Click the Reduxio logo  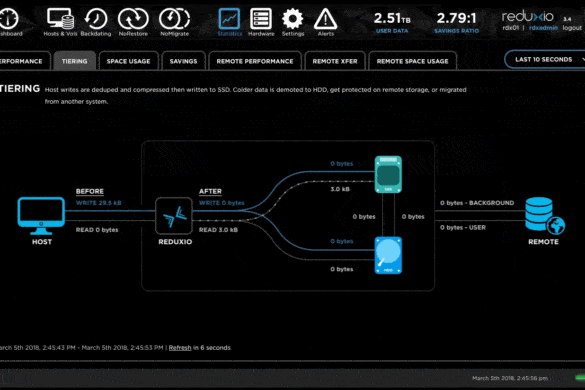point(527,16)
